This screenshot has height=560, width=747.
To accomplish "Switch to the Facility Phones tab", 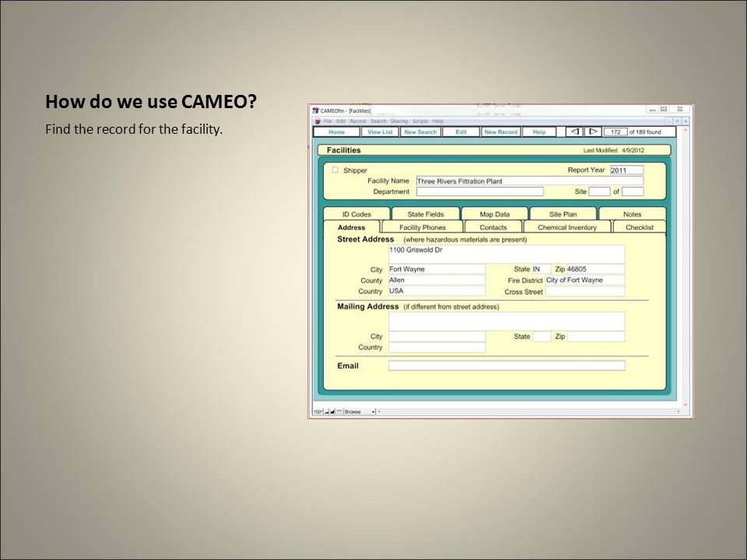I will tap(422, 227).
